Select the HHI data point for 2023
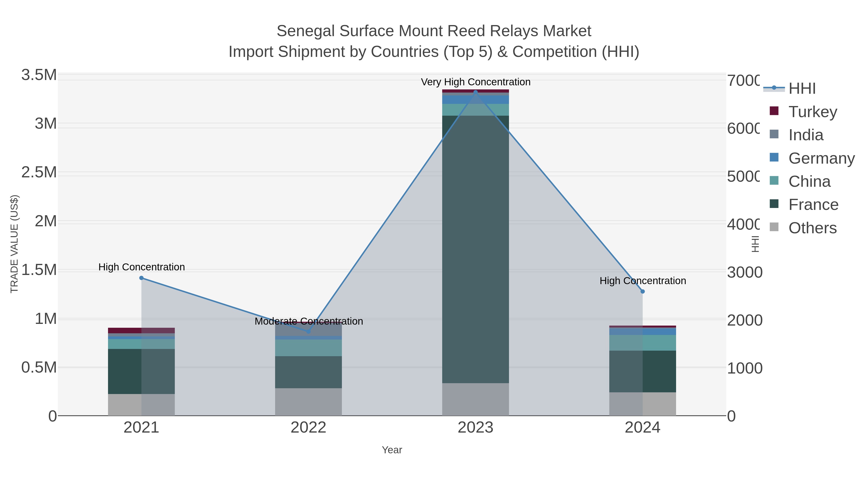 click(475, 92)
